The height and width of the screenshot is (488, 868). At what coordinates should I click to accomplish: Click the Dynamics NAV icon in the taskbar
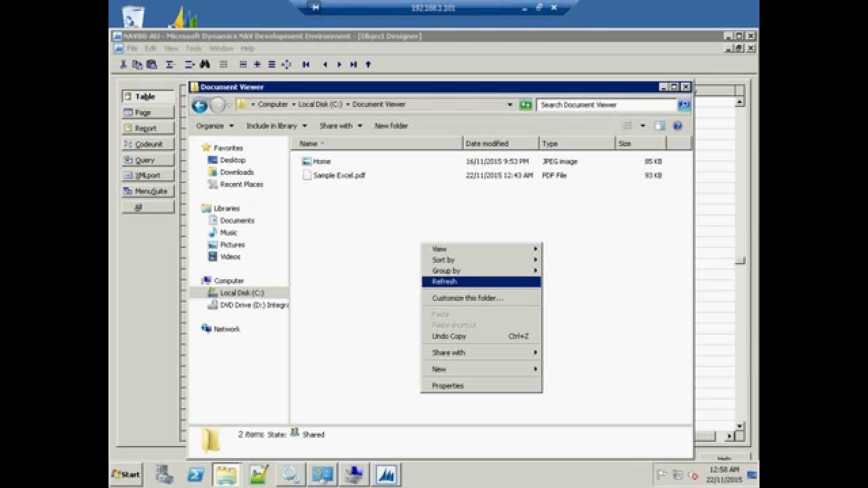(387, 474)
